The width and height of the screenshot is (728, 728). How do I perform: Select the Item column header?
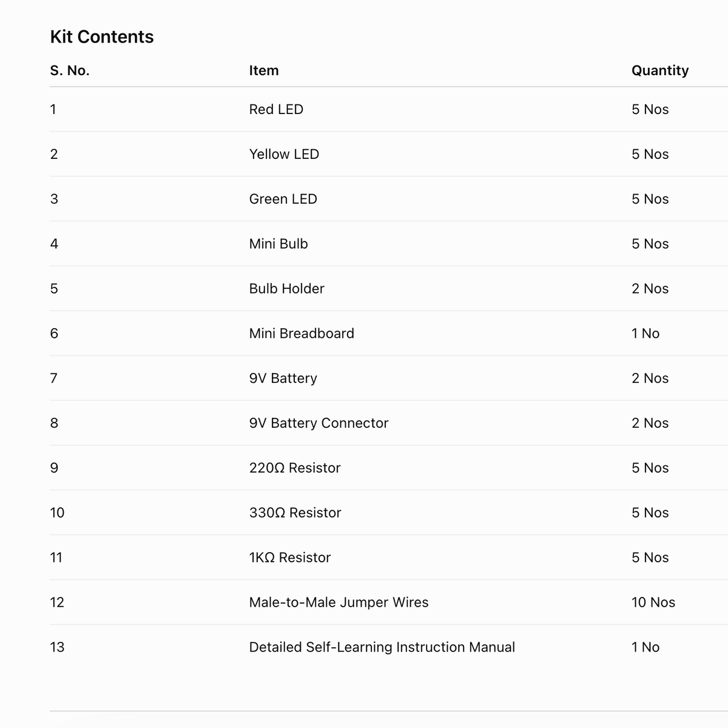264,70
